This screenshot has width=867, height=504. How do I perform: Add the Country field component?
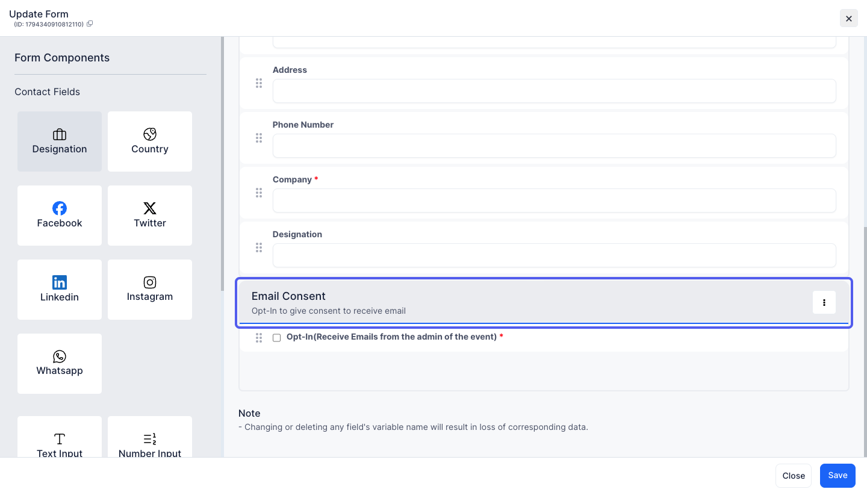tap(150, 142)
